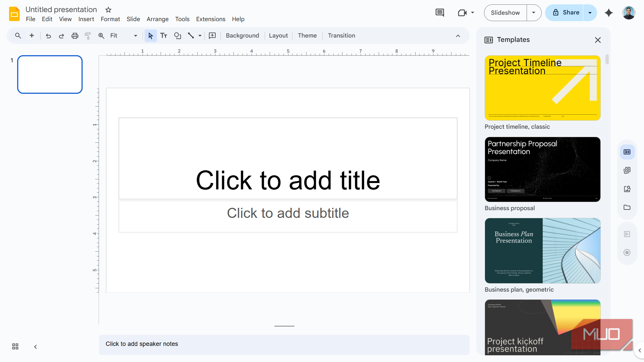644x362 pixels.
Task: Select the arrow selection tool
Action: pos(150,36)
